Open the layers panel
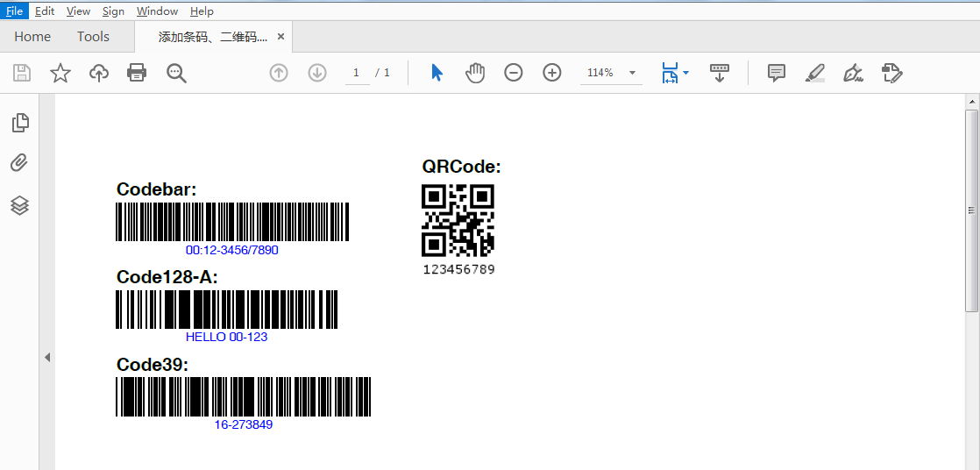Screen dimensions: 980x470 pos(20,205)
